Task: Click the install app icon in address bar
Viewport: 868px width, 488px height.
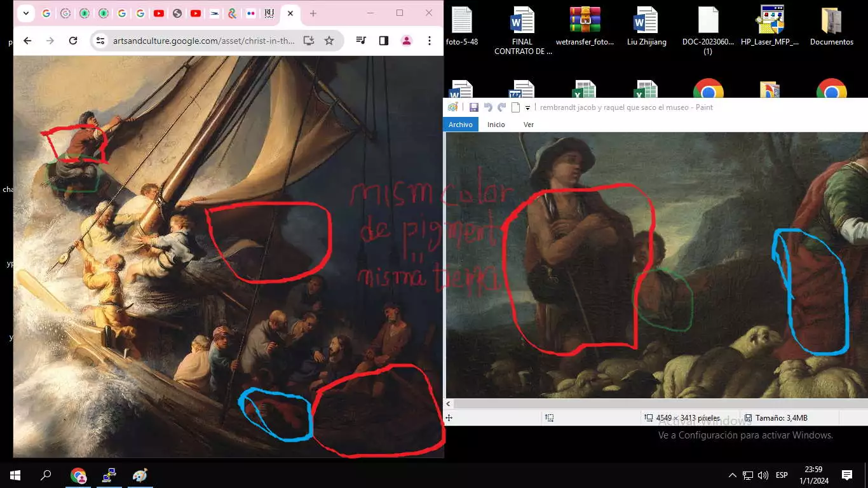Action: 309,41
